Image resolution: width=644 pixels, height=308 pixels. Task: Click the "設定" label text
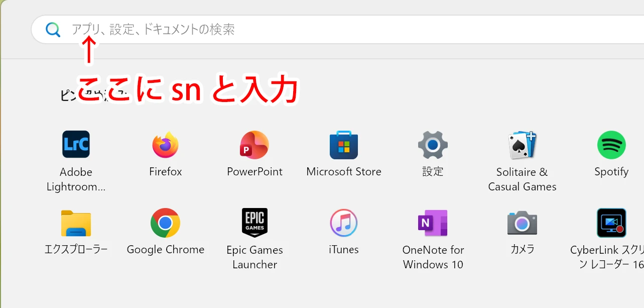(433, 172)
